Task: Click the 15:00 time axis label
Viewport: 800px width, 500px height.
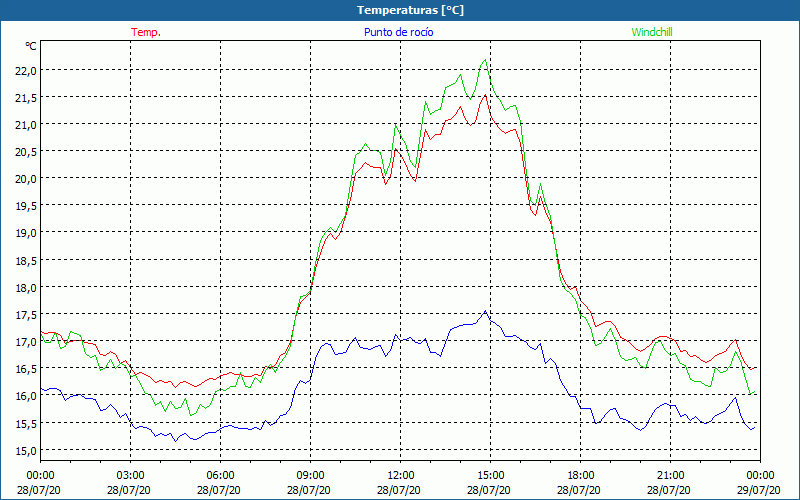Action: pos(490,475)
